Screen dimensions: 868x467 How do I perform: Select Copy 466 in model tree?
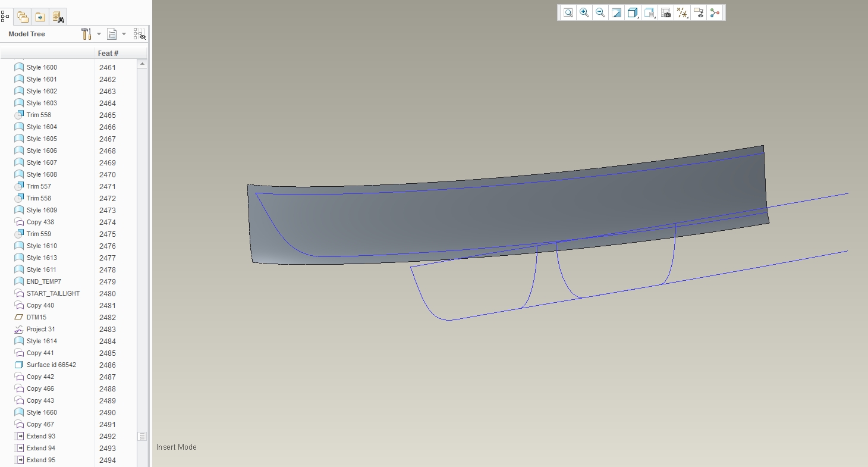coord(40,388)
